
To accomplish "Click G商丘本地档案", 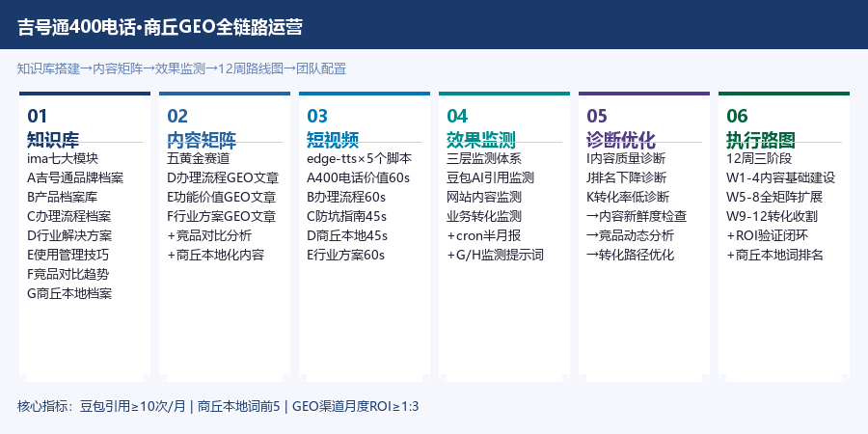I will coord(69,293).
